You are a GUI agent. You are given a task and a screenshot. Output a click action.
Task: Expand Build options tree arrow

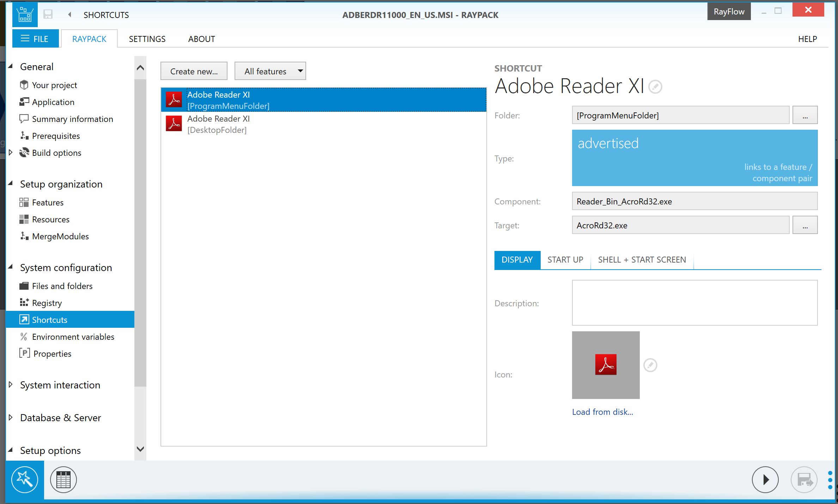click(x=11, y=152)
